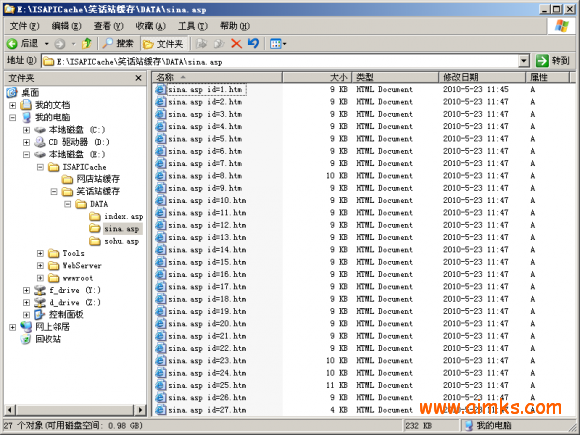The width and height of the screenshot is (580, 435).
Task: Open the 帮助(H) menu
Action: (235, 26)
